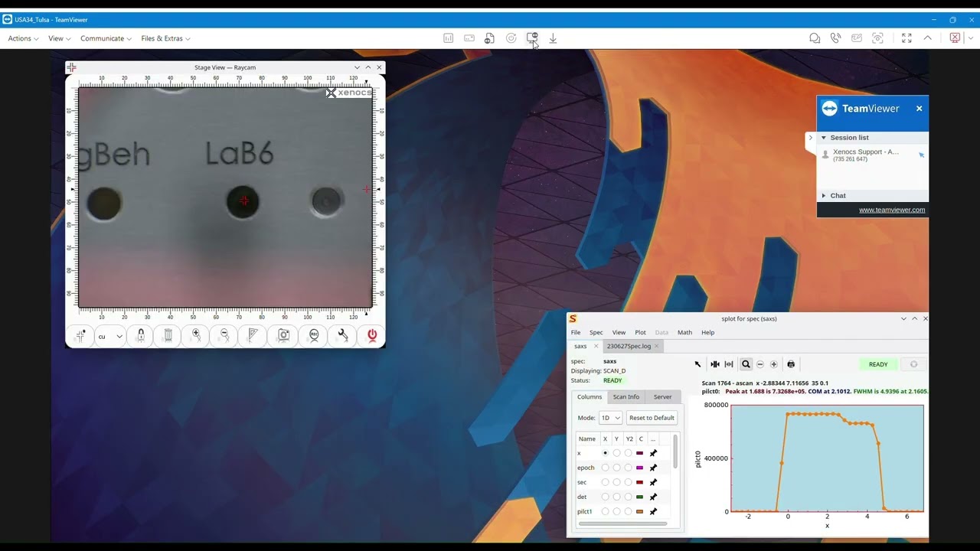Click the padlock lock icon in Raycam
980x551 pixels.
click(140, 335)
